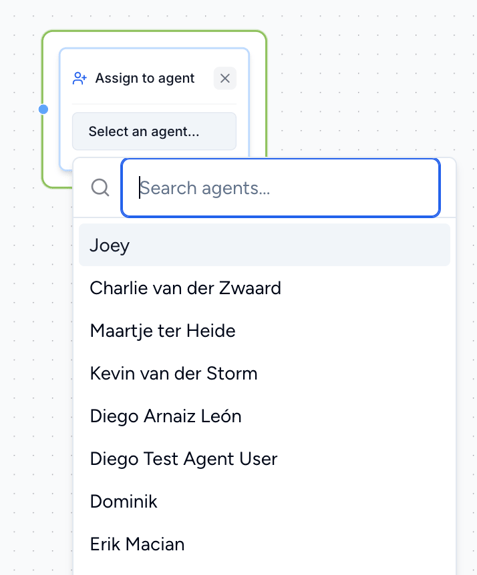Select Kevin van der Storm
The width and height of the screenshot is (477, 575).
tap(264, 373)
